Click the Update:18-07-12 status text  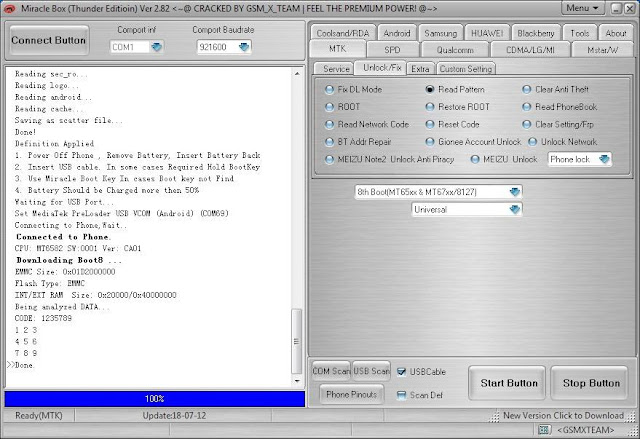(x=174, y=416)
